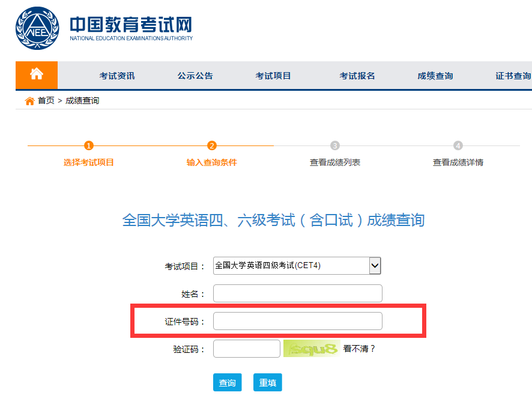Select 成绩查询 in the navigation bar
The width and height of the screenshot is (532, 416).
pos(435,76)
